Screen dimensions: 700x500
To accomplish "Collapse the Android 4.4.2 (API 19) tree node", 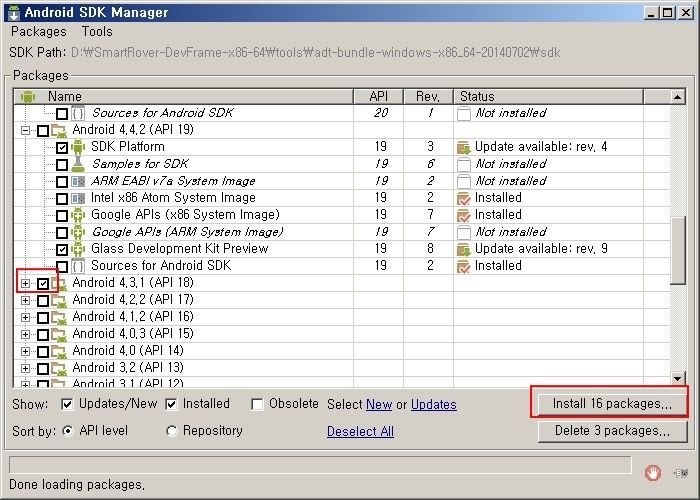I will pos(25,130).
